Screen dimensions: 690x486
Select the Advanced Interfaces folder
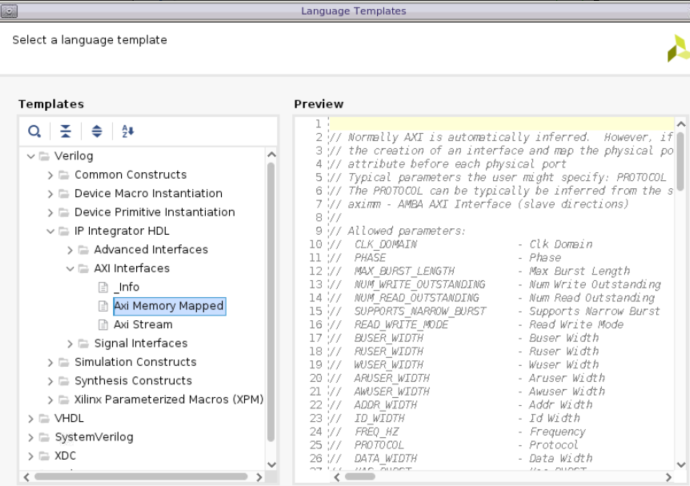(x=151, y=250)
